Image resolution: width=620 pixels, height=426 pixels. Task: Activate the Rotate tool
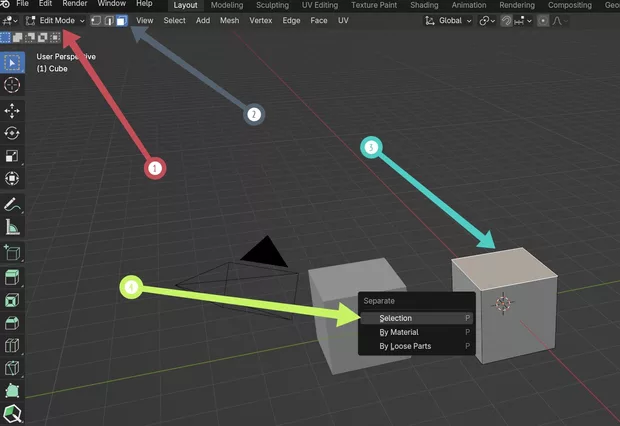click(x=12, y=133)
